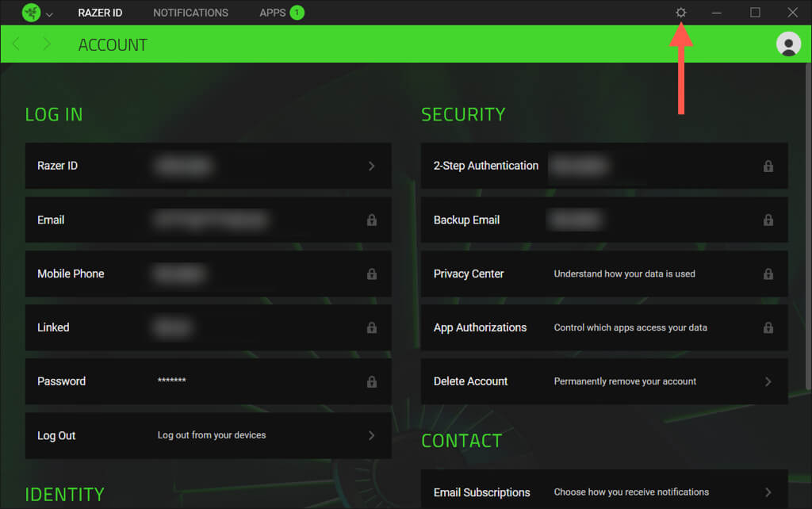Open settings via the gear icon
Viewport: 812px width, 509px height.
(x=680, y=13)
